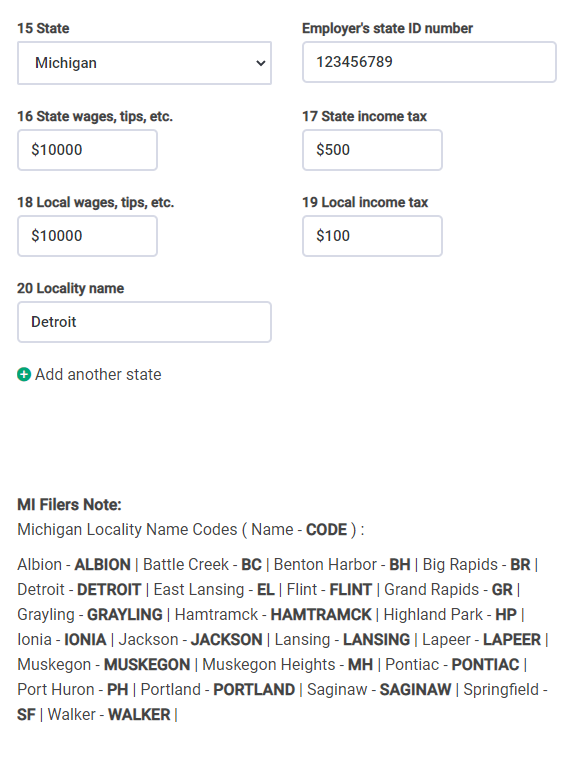Screen dimensions: 571x763
Task: Click the green plus icon to add a state
Action: 24,374
